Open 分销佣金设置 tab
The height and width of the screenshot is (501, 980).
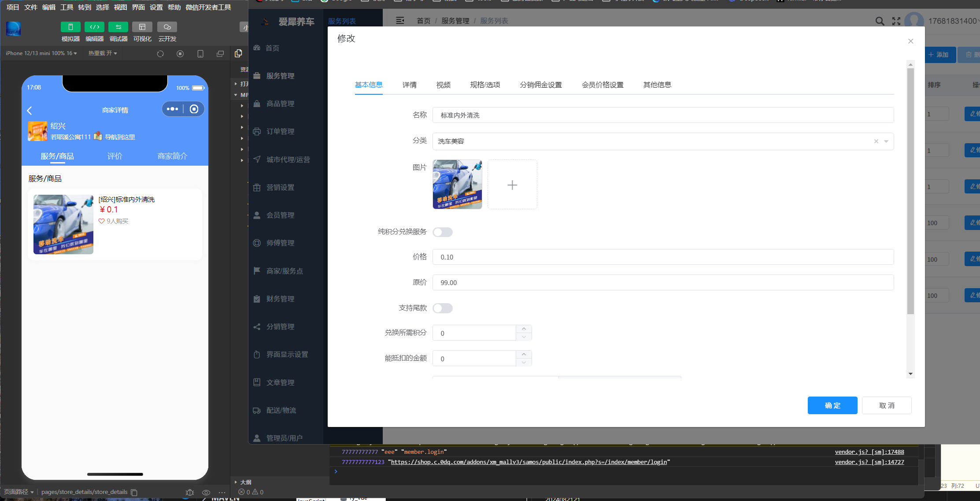click(541, 85)
